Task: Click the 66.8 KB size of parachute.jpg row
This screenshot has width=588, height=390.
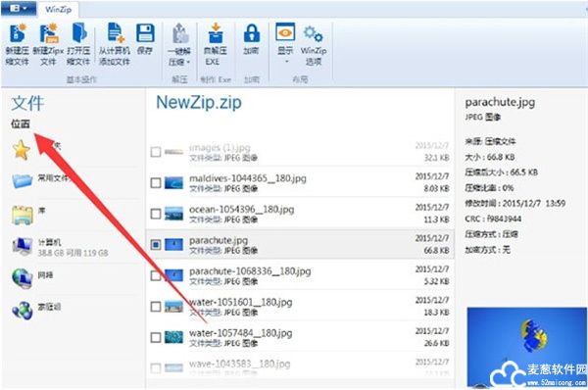Action: [436, 250]
